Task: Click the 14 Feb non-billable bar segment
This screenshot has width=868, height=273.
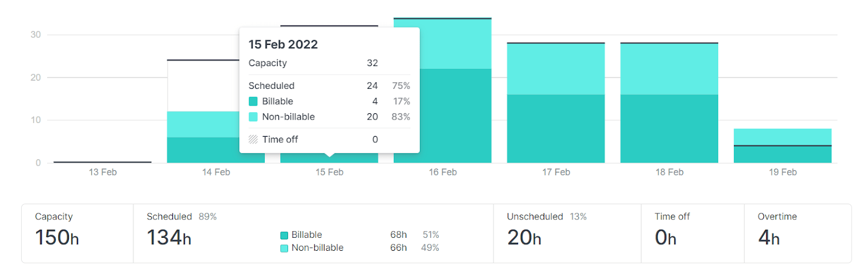Action: pyautogui.click(x=203, y=124)
